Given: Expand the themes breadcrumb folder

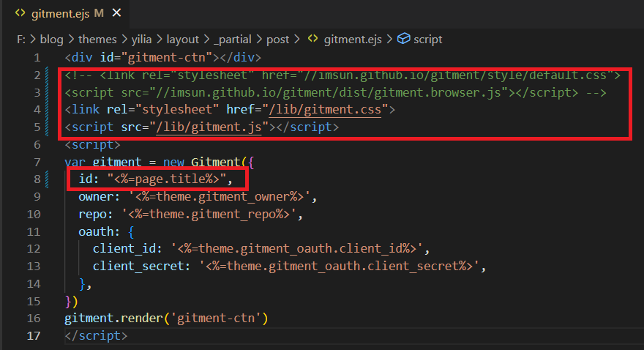Looking at the screenshot, I should (x=97, y=40).
